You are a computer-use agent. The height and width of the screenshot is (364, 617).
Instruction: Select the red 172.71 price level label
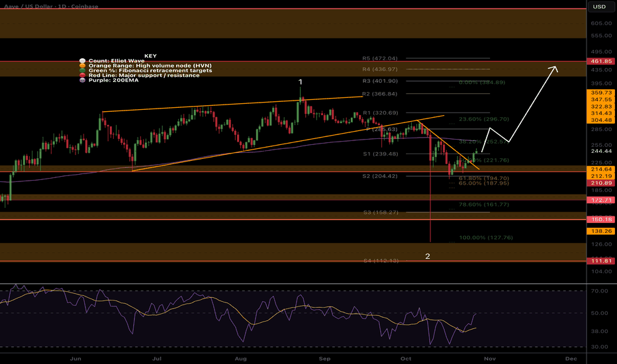pyautogui.click(x=599, y=199)
